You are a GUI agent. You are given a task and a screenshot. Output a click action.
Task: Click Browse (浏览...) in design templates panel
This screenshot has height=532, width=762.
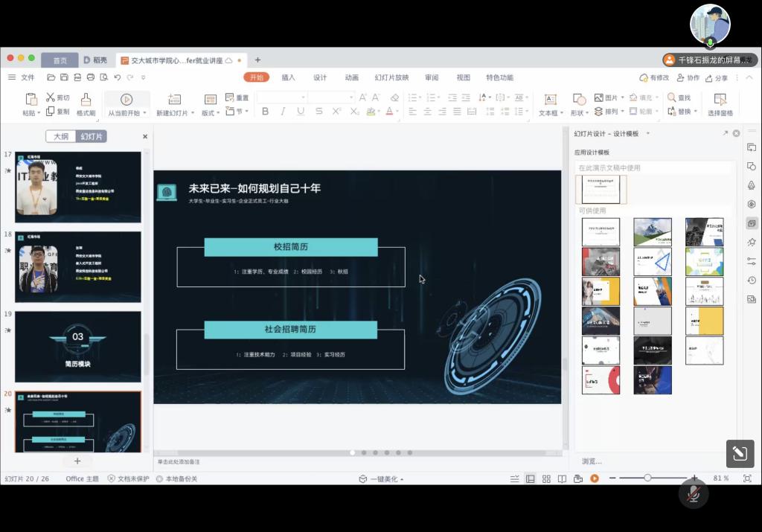tap(592, 461)
